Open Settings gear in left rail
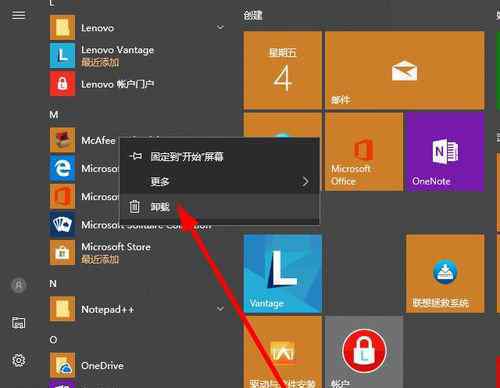Screen dimensions: 500x388 19,360
